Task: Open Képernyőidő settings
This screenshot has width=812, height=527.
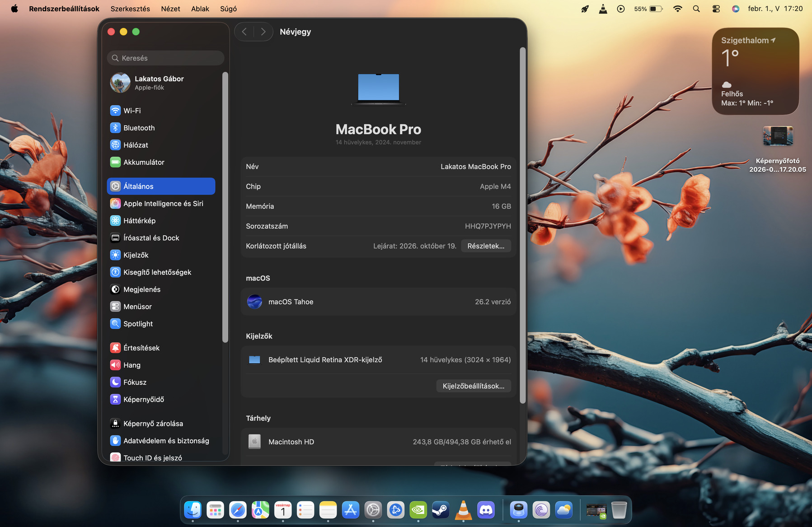Action: (161, 399)
